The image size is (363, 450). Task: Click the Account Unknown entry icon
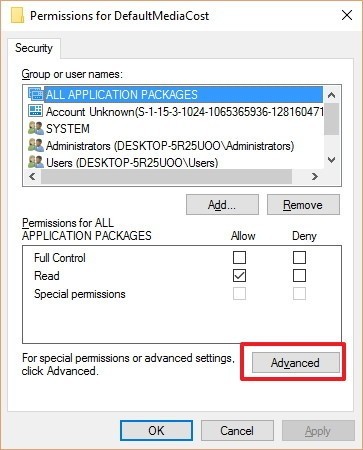(x=36, y=111)
